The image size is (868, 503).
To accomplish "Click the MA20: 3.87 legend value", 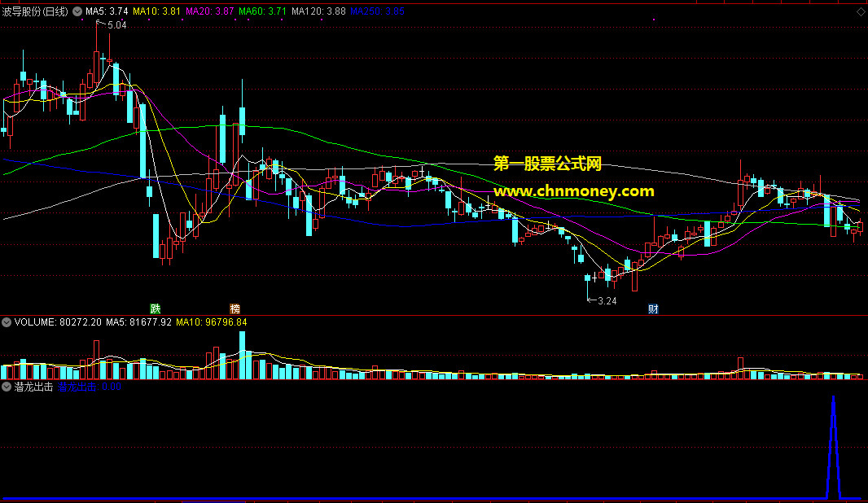I will [x=210, y=11].
